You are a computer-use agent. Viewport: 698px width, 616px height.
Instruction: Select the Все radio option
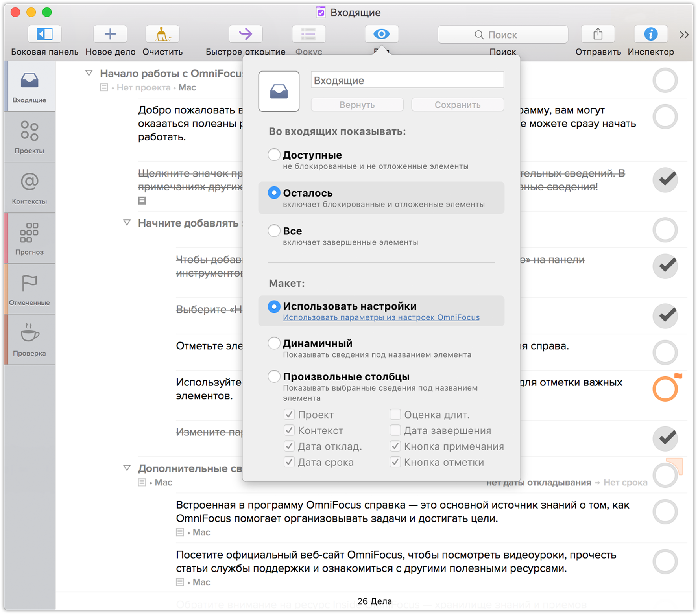pos(274,231)
